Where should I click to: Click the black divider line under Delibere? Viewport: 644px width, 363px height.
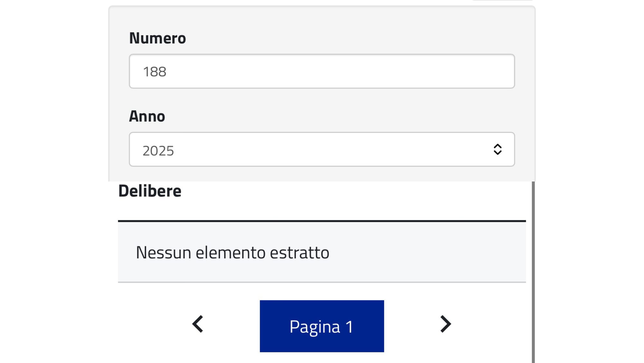(x=322, y=221)
